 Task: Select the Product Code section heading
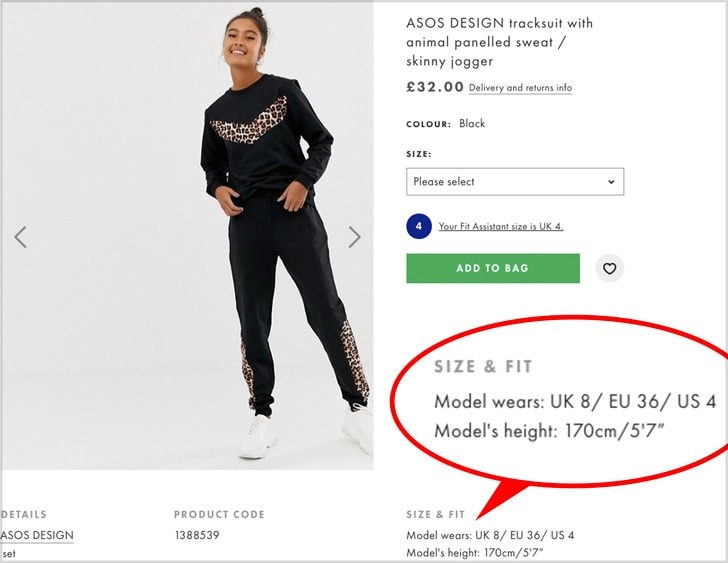pos(219,514)
